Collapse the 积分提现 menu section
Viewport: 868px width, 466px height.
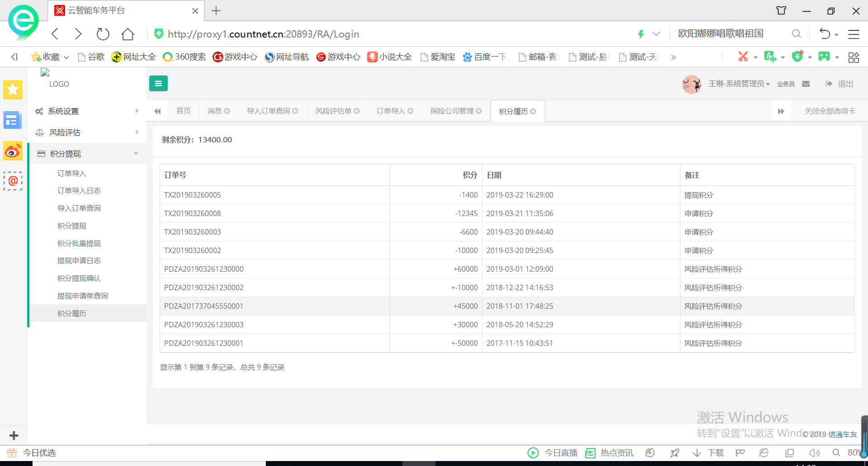tap(86, 154)
